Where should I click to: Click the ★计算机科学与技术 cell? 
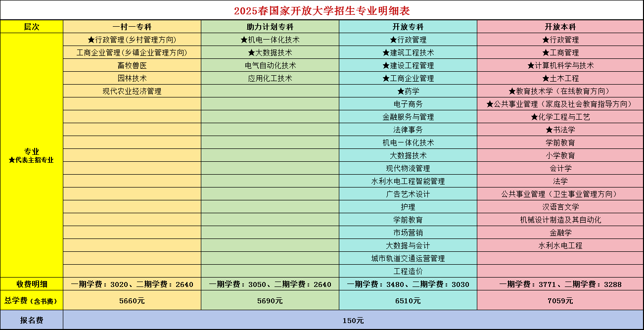(x=560, y=65)
